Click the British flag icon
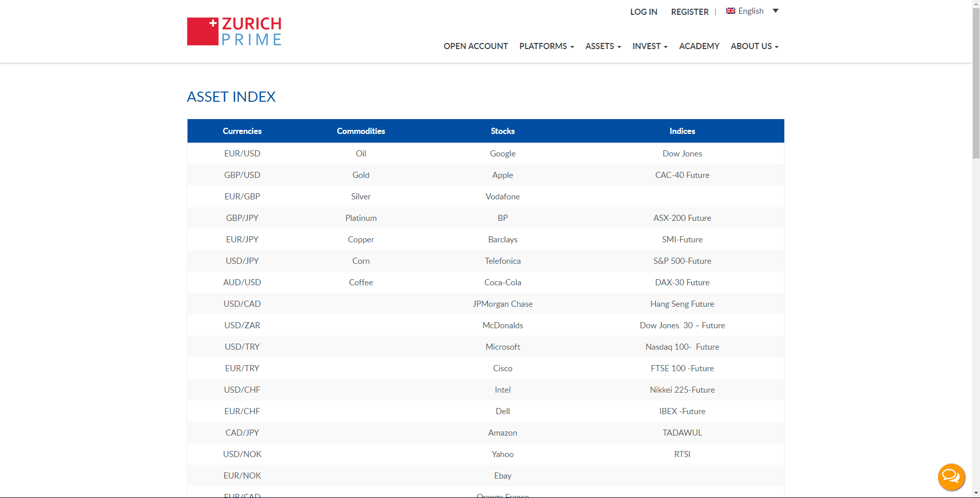The image size is (980, 498). point(730,11)
